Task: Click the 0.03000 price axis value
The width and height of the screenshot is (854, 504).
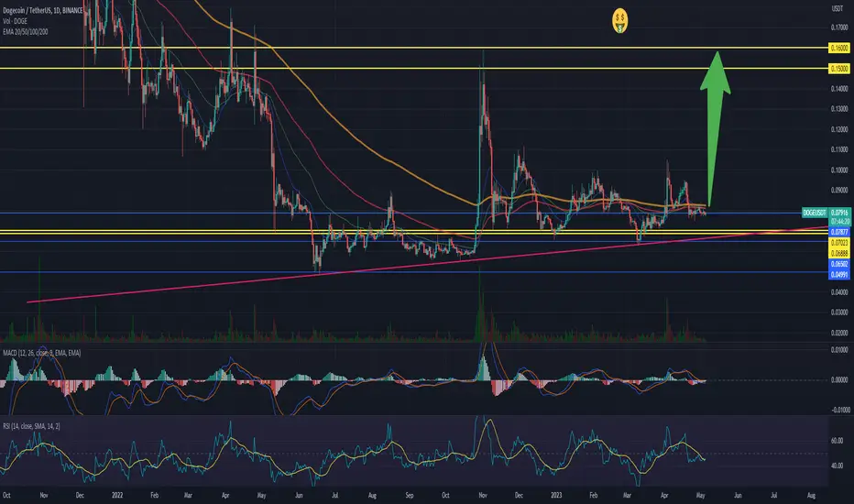Action: click(x=839, y=312)
